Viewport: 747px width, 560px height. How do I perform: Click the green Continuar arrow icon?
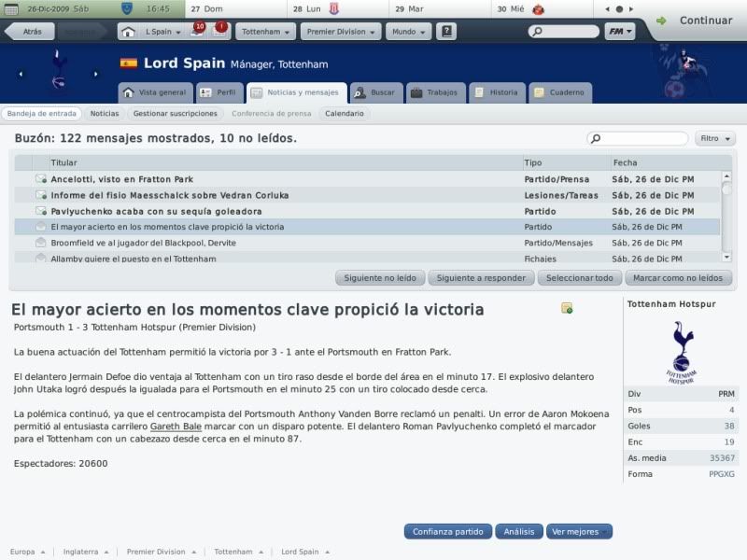pos(661,21)
